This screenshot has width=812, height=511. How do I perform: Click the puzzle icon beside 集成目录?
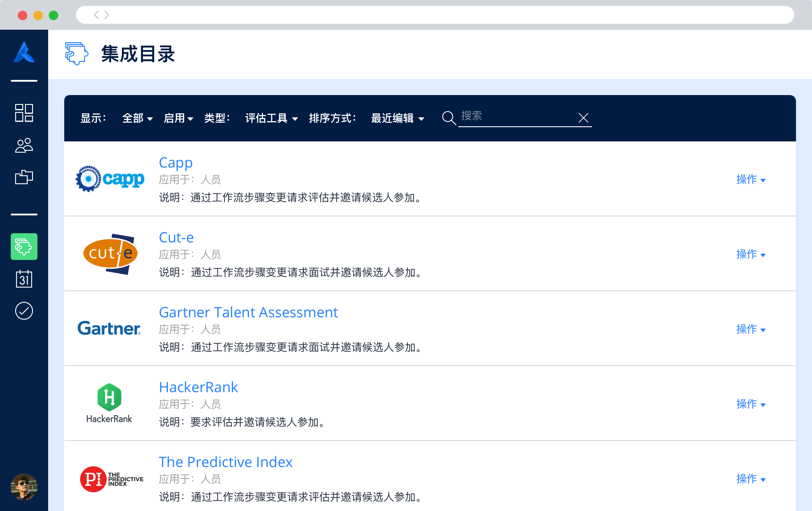[x=77, y=53]
